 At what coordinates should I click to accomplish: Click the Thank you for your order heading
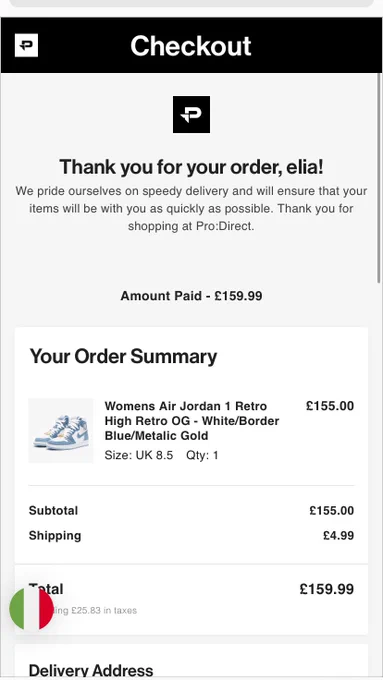191,167
